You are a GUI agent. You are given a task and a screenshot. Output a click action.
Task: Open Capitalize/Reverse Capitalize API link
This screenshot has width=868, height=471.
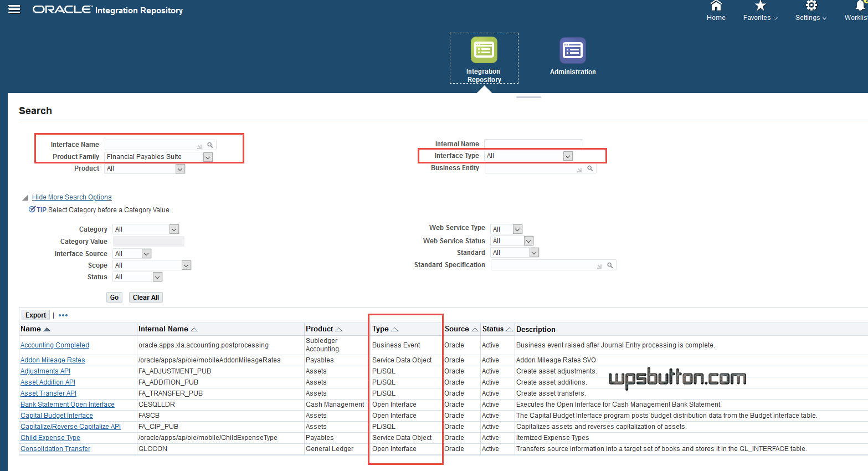(x=70, y=427)
